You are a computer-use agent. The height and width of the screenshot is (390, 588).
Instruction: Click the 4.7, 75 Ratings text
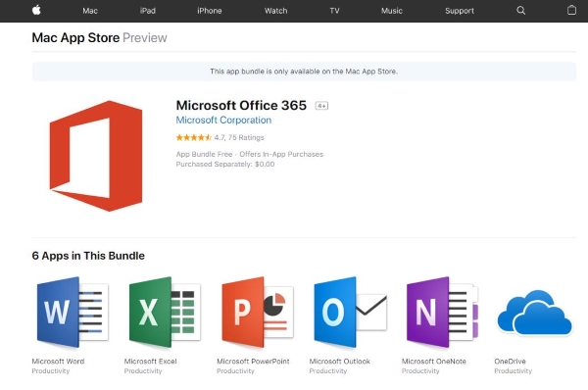[239, 137]
